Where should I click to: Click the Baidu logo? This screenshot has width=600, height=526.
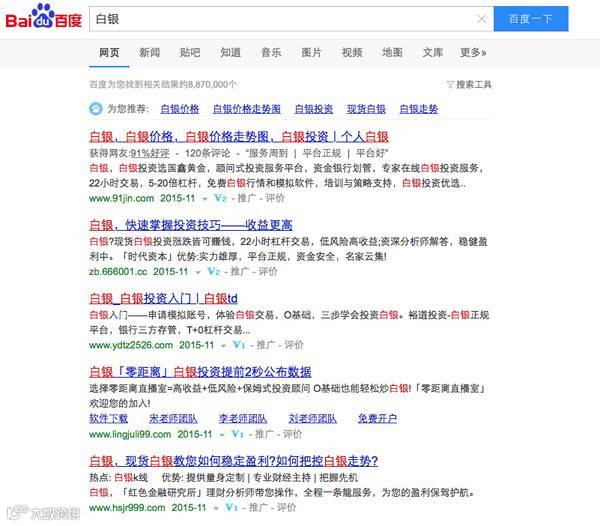[x=44, y=17]
